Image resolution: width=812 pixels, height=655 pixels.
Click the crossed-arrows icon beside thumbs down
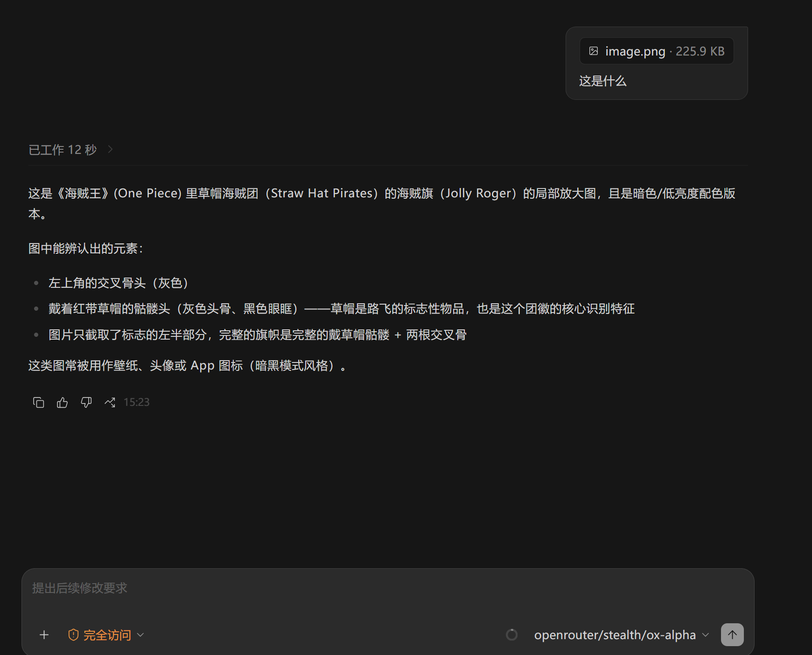tap(110, 402)
